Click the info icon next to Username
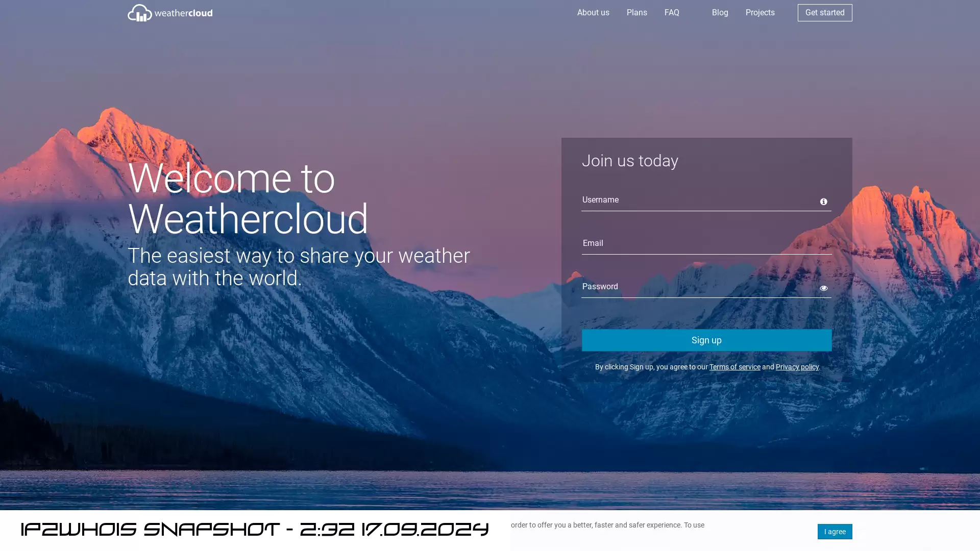This screenshot has height=551, width=980. click(824, 202)
